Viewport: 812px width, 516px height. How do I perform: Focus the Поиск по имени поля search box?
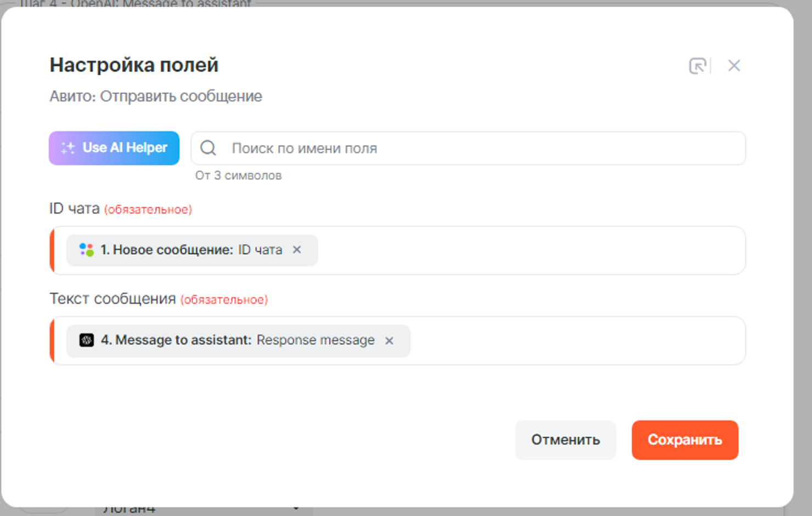click(x=472, y=148)
